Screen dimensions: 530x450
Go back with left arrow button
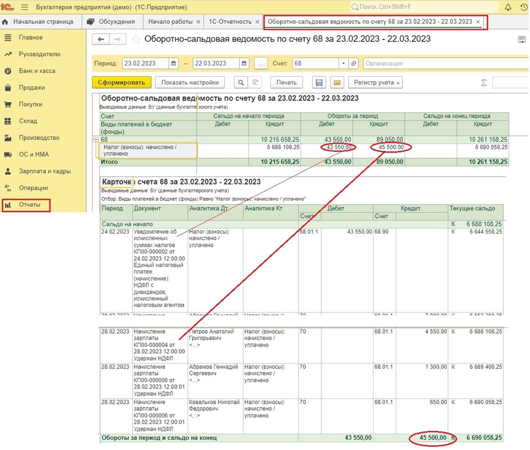click(x=101, y=39)
